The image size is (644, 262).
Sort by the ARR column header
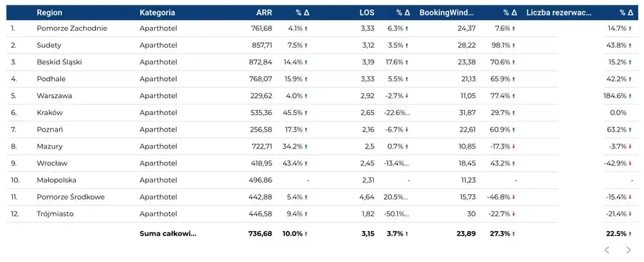coord(264,13)
